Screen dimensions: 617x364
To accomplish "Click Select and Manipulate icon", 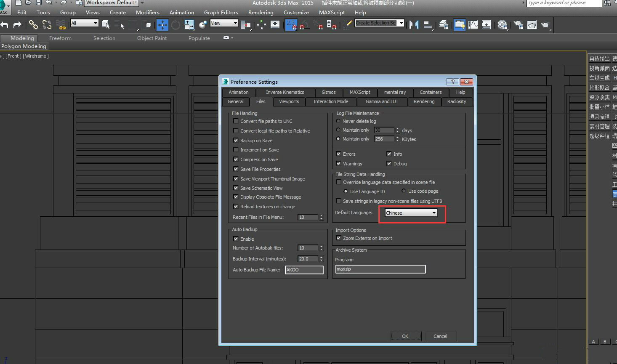I will 261,25.
